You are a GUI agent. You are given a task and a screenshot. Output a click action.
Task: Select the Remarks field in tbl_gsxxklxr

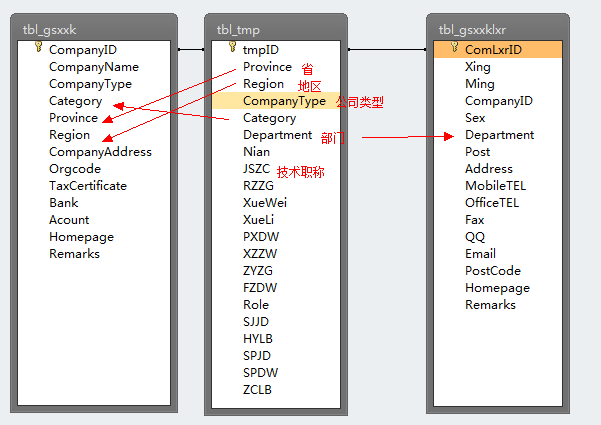pos(491,305)
